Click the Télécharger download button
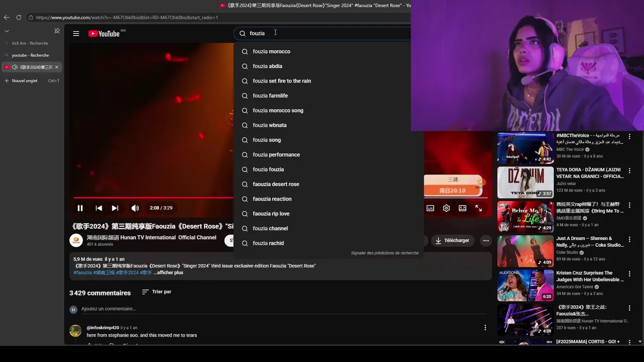The height and width of the screenshot is (362, 644). [x=452, y=240]
